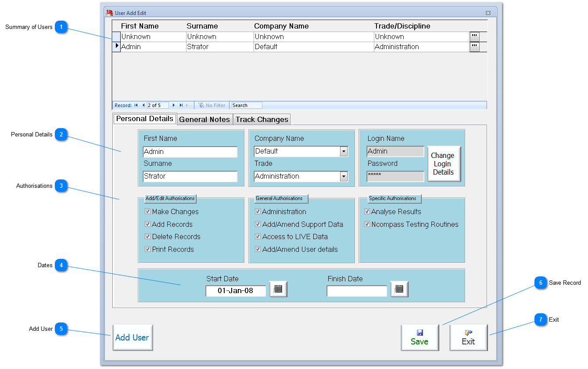The width and height of the screenshot is (588, 369).
Task: Expand Company Name dropdown
Action: (x=344, y=151)
